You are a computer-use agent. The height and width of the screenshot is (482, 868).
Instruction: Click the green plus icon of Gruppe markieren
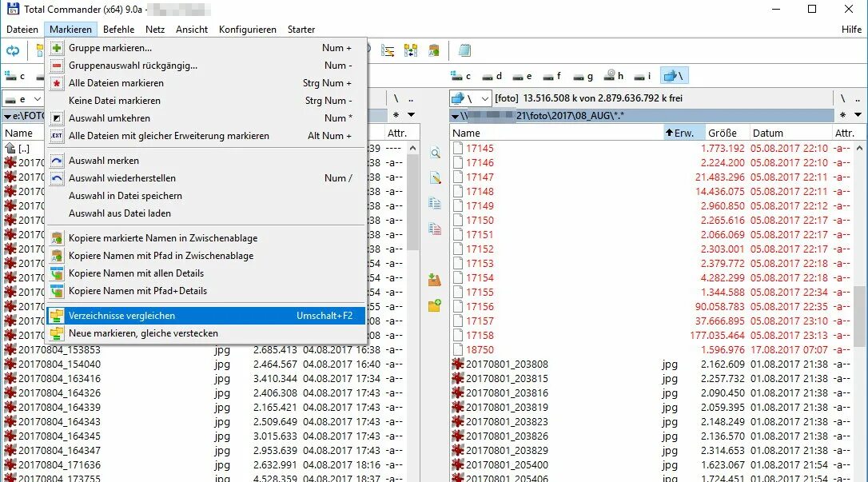tap(57, 48)
